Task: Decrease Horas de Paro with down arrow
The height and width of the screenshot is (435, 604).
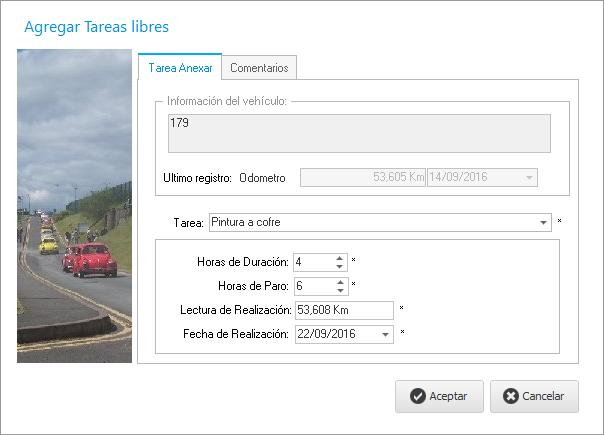Action: (340, 291)
